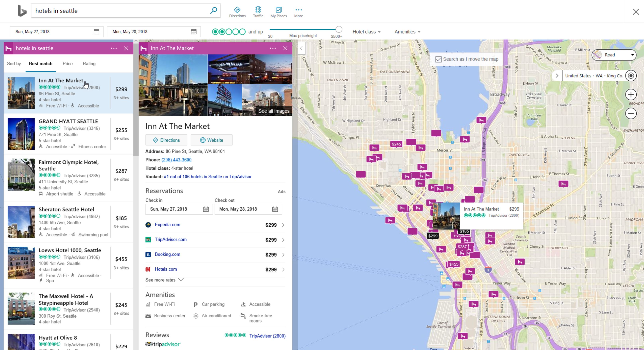Collapse the side panels with left chevron

click(301, 48)
